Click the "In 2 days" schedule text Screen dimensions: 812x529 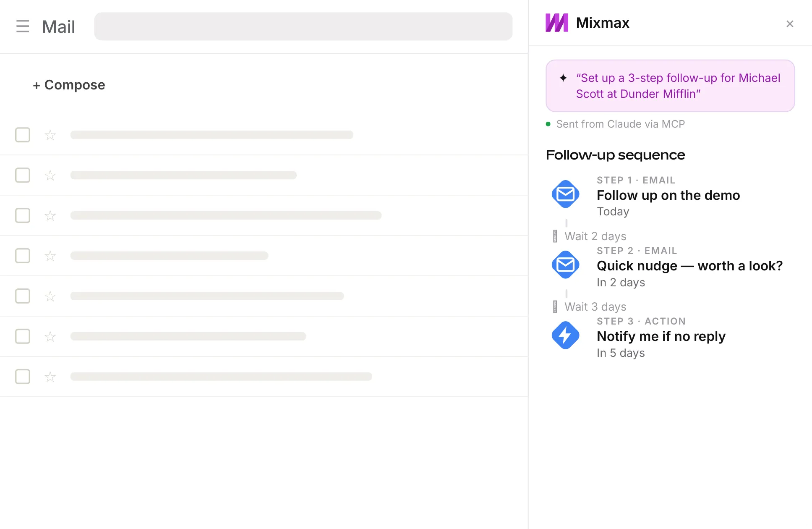coord(621,282)
